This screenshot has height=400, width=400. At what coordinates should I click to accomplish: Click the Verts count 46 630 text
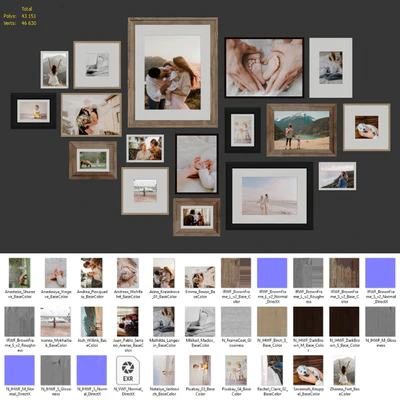[20, 23]
